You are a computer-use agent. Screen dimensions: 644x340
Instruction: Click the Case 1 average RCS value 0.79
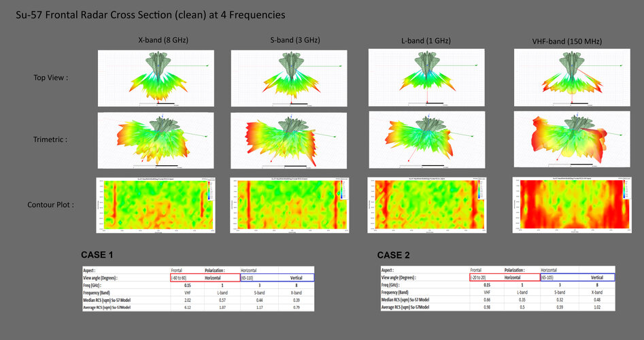(296, 307)
